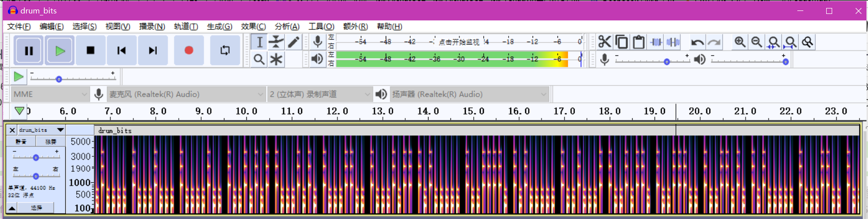The height and width of the screenshot is (219, 868).
Task: Stop playback with the Stop button
Action: click(x=91, y=50)
